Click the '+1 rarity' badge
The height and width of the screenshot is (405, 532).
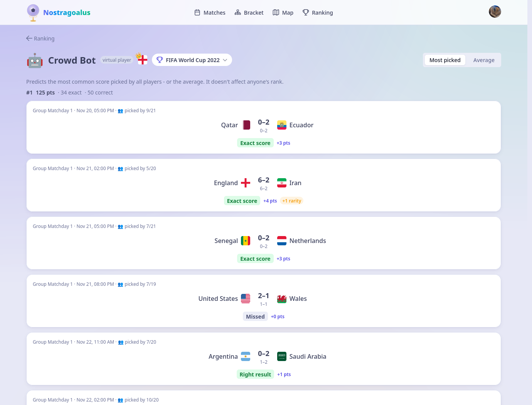pyautogui.click(x=291, y=201)
